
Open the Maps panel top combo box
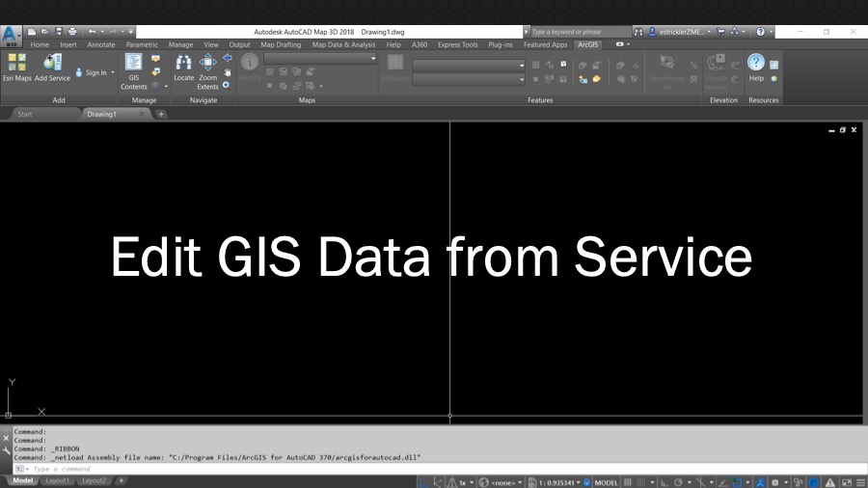pos(320,58)
